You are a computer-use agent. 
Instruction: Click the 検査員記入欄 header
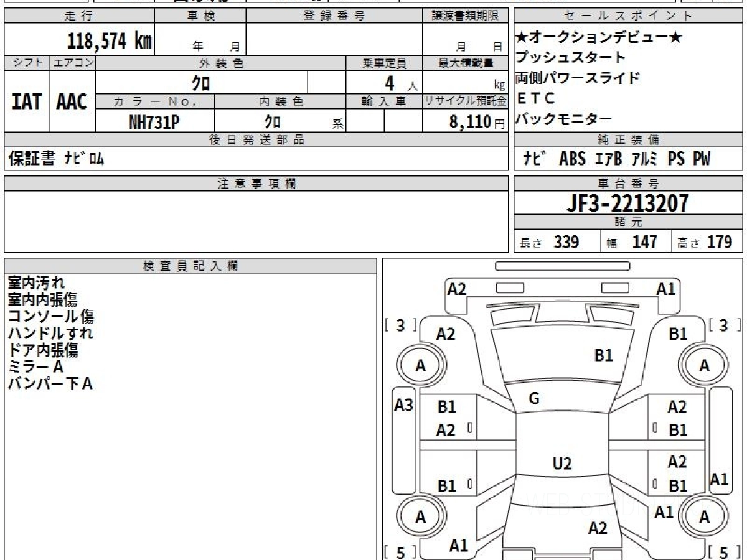[x=190, y=266]
